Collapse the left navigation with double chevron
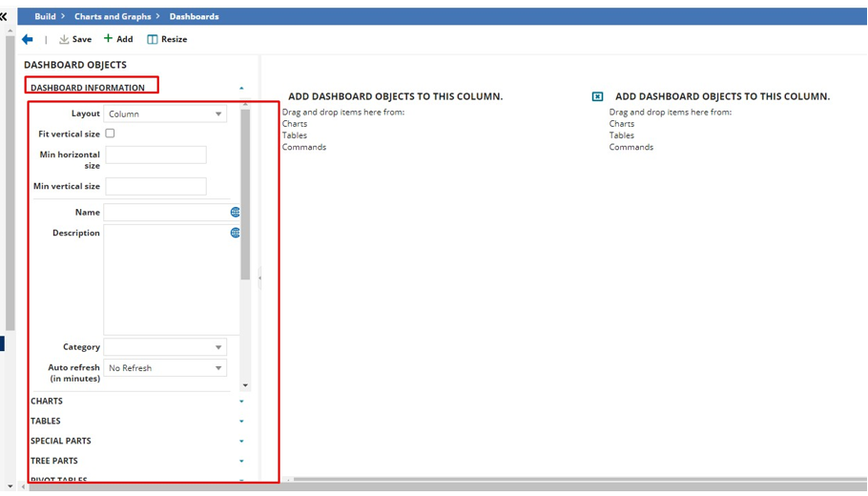 4,16
